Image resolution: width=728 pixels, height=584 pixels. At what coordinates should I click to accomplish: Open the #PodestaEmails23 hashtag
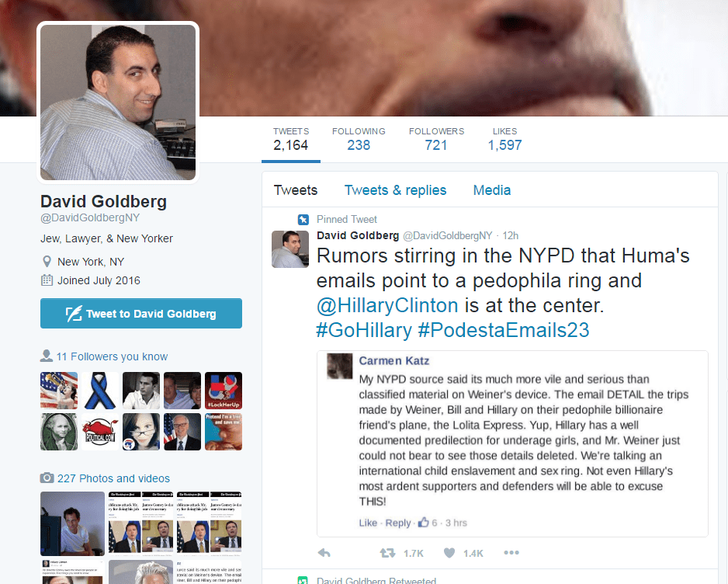[503, 330]
